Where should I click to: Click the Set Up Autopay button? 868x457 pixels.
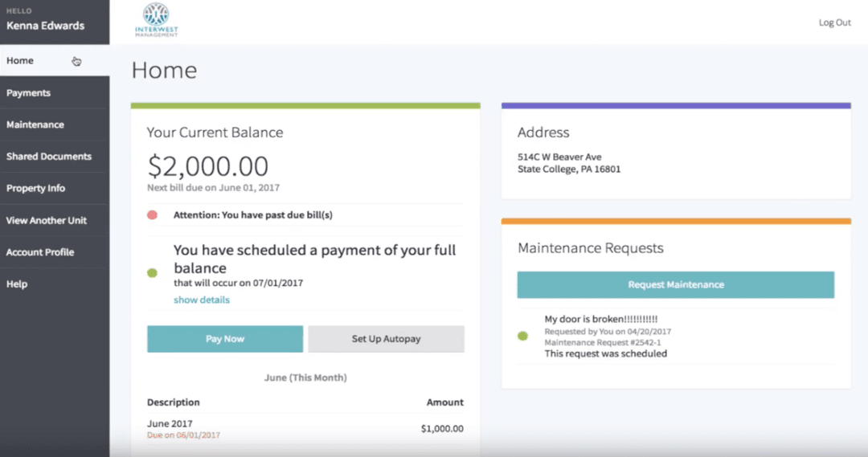click(386, 339)
